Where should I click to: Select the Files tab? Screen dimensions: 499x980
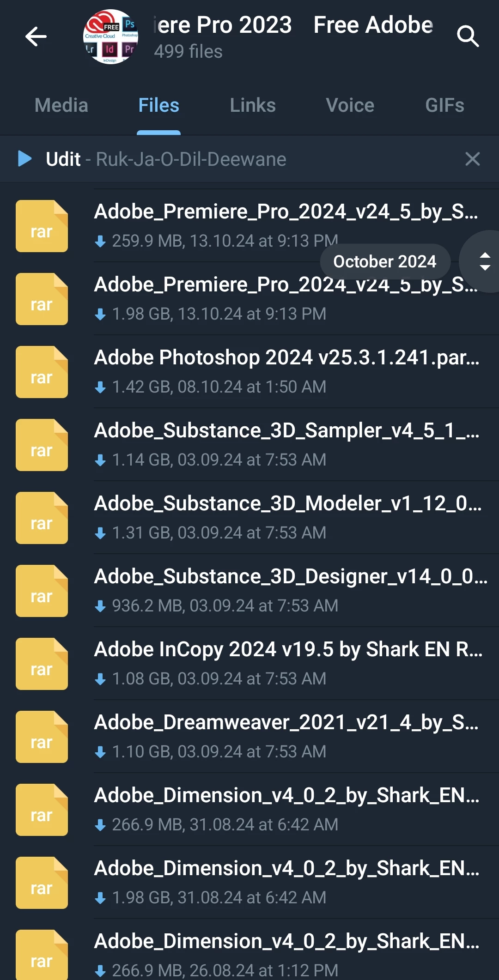tap(159, 105)
